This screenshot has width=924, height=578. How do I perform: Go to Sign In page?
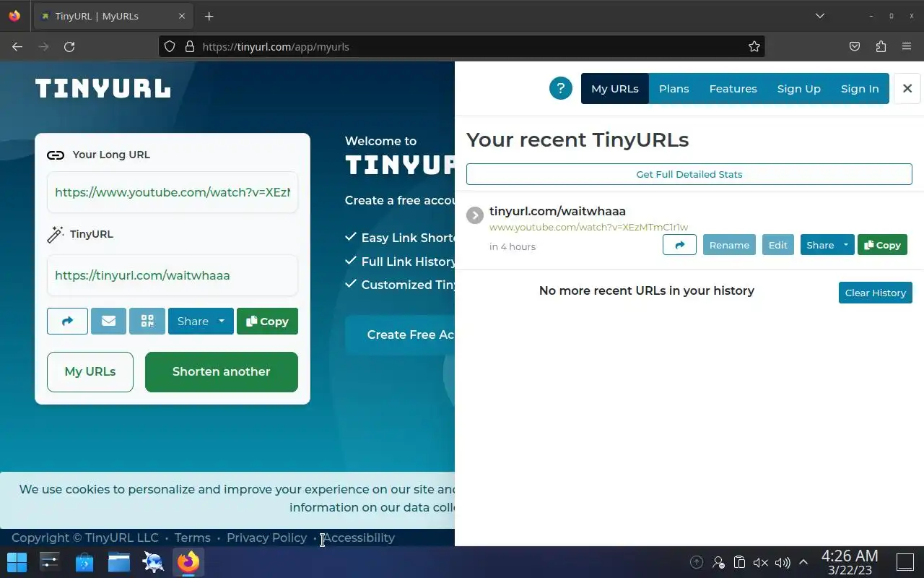pyautogui.click(x=860, y=88)
